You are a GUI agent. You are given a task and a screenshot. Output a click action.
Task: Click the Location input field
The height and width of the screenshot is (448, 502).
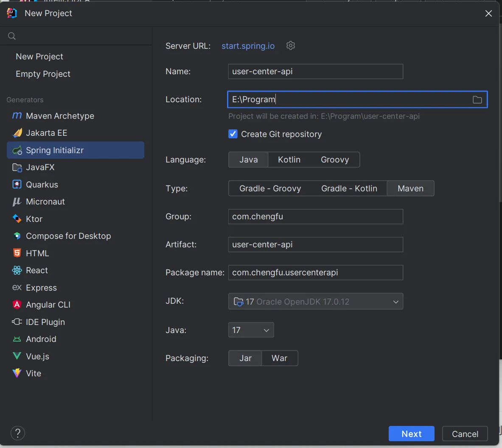(357, 100)
